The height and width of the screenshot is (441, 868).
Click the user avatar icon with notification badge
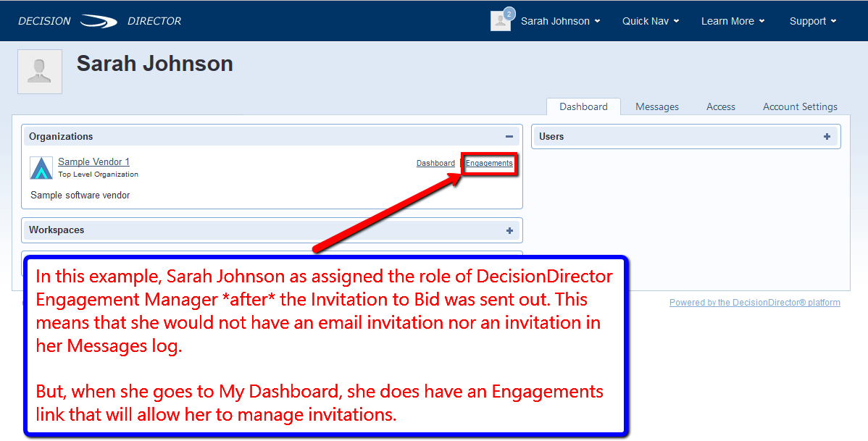tap(501, 20)
